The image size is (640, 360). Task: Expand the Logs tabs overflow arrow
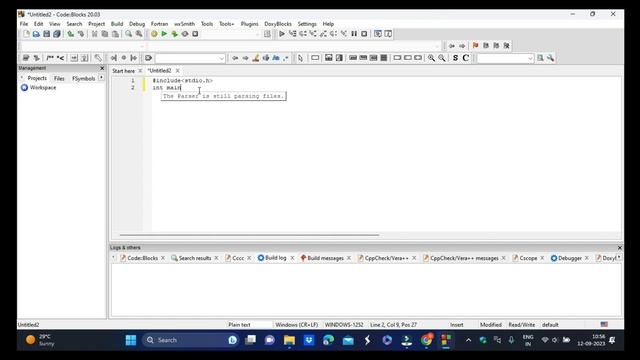coord(619,257)
